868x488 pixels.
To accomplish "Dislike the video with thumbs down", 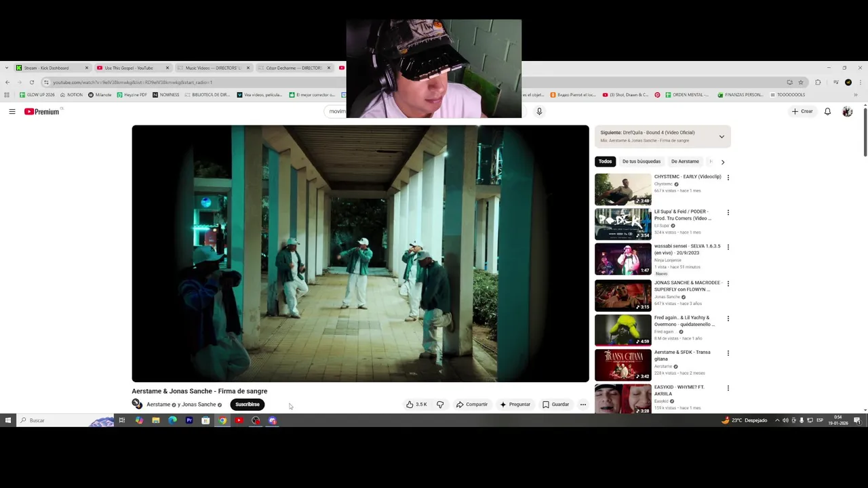I will pos(440,405).
